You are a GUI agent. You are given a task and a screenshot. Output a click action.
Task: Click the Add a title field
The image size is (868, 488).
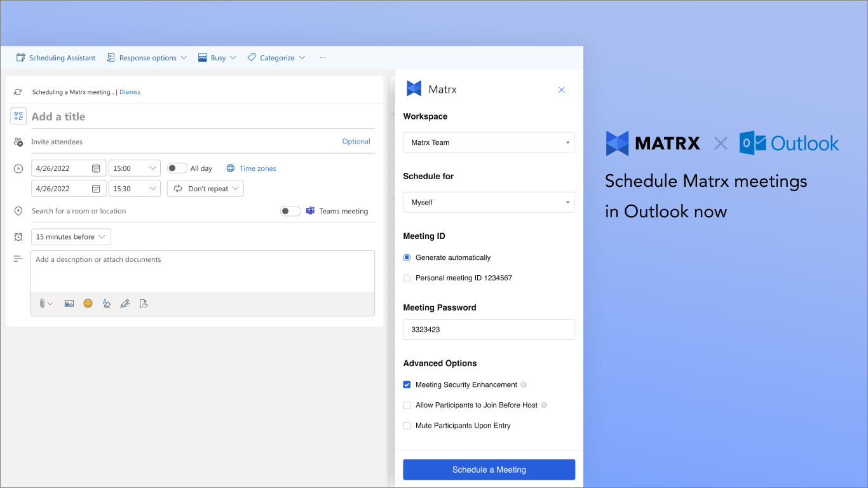click(203, 117)
